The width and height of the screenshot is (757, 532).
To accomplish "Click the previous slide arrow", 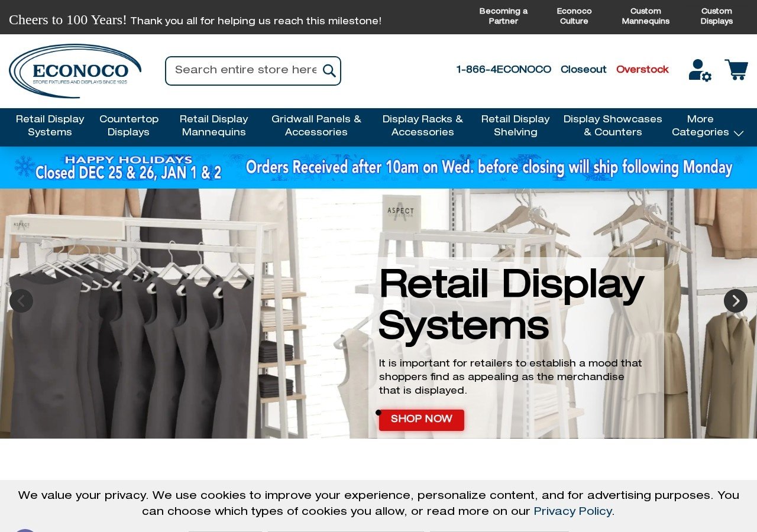I will pos(21,301).
